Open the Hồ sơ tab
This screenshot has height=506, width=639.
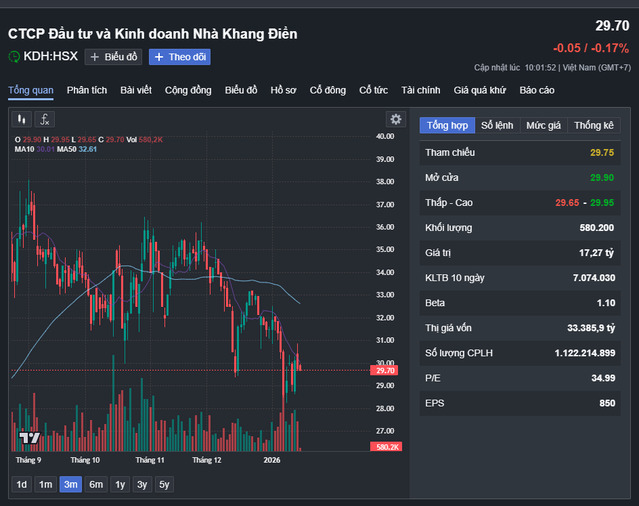tap(283, 90)
